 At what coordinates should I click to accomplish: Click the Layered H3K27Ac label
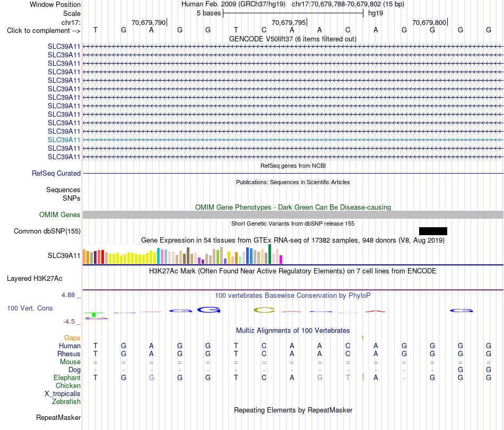click(x=34, y=279)
